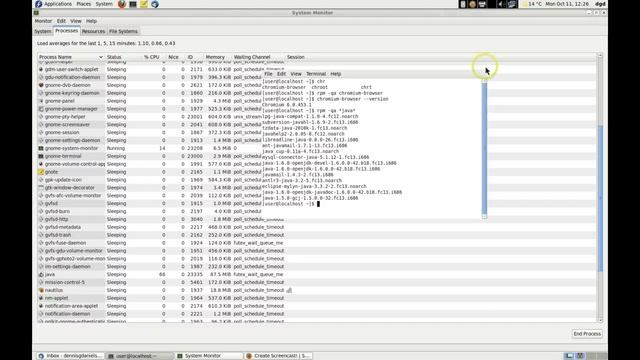Select the gnome-system-monitor process icon
640x360 pixels.
point(41,149)
